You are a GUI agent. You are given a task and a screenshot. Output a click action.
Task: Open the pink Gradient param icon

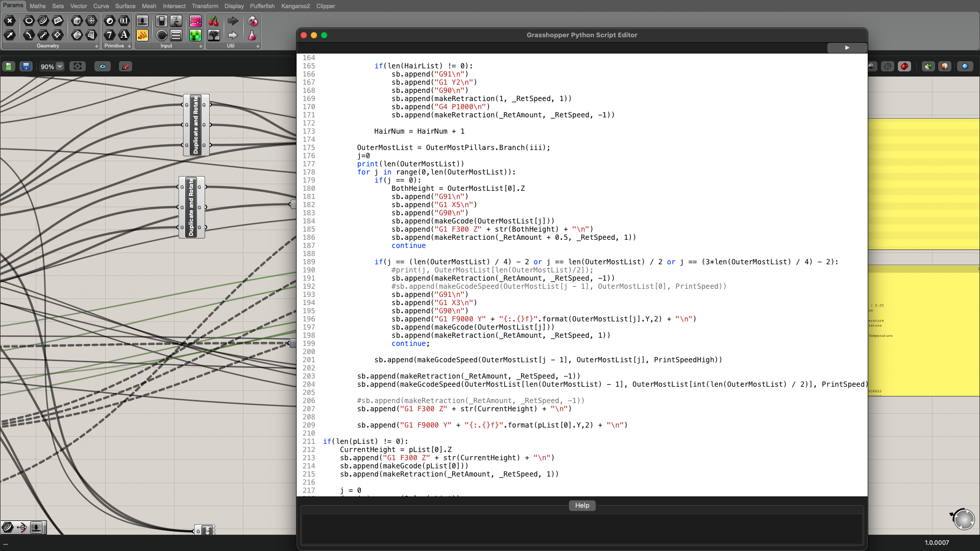(x=195, y=21)
